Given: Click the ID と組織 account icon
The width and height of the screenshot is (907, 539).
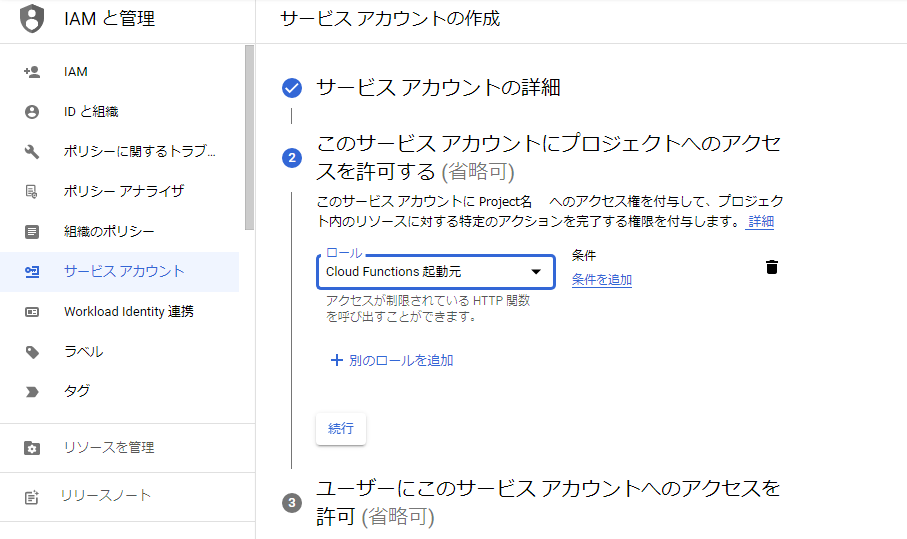Looking at the screenshot, I should (x=32, y=112).
